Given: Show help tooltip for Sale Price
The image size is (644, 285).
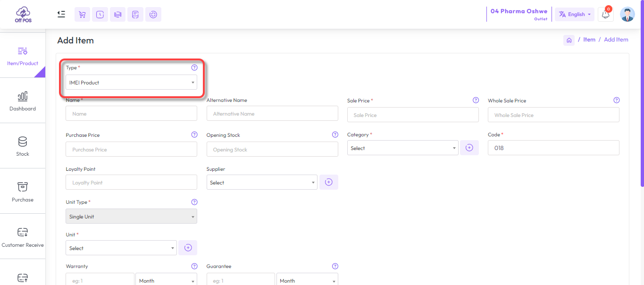Looking at the screenshot, I should pos(476,101).
